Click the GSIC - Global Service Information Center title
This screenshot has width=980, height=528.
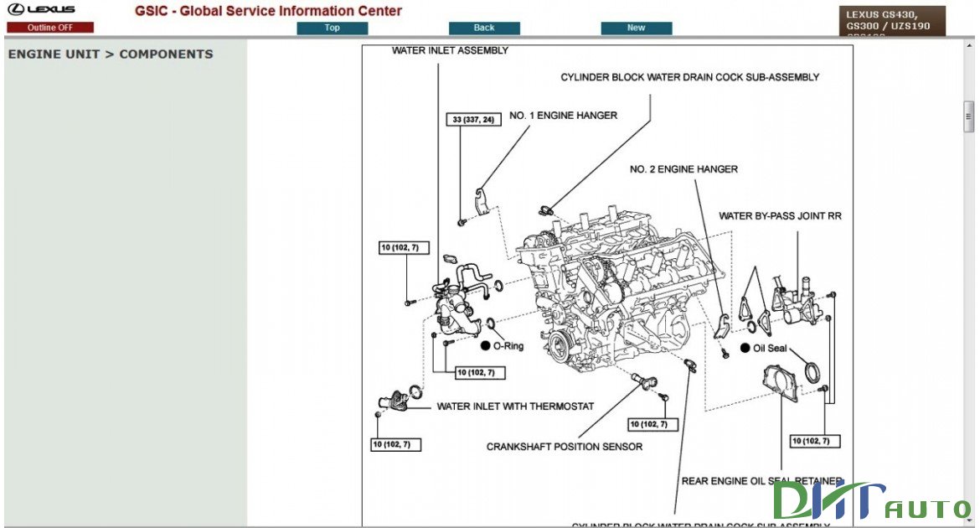click(x=266, y=11)
